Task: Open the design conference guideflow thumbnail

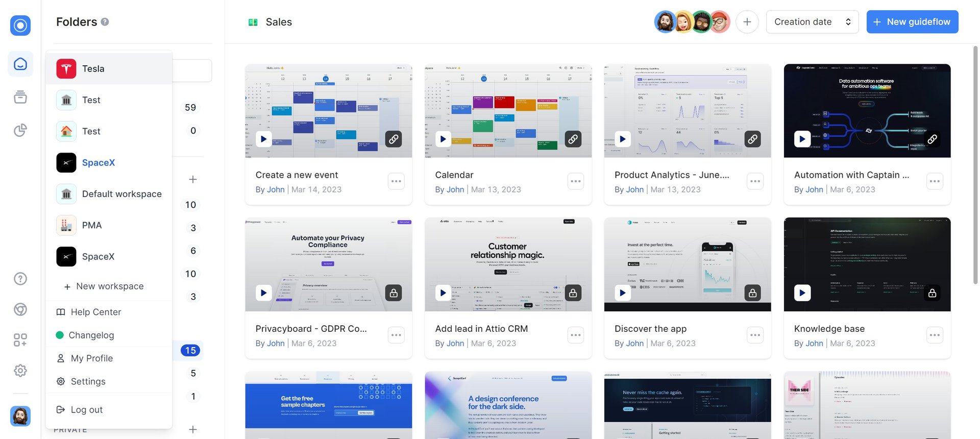Action: (x=508, y=405)
